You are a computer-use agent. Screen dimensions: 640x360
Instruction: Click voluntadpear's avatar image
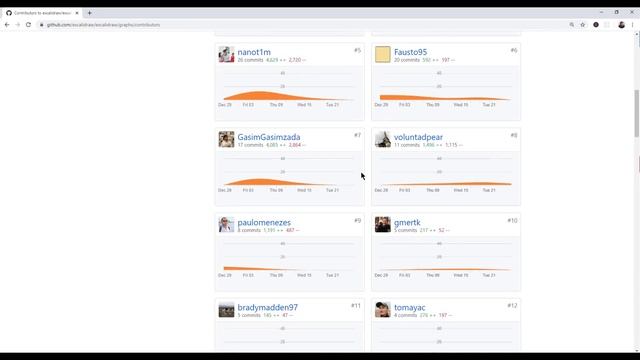pyautogui.click(x=382, y=139)
